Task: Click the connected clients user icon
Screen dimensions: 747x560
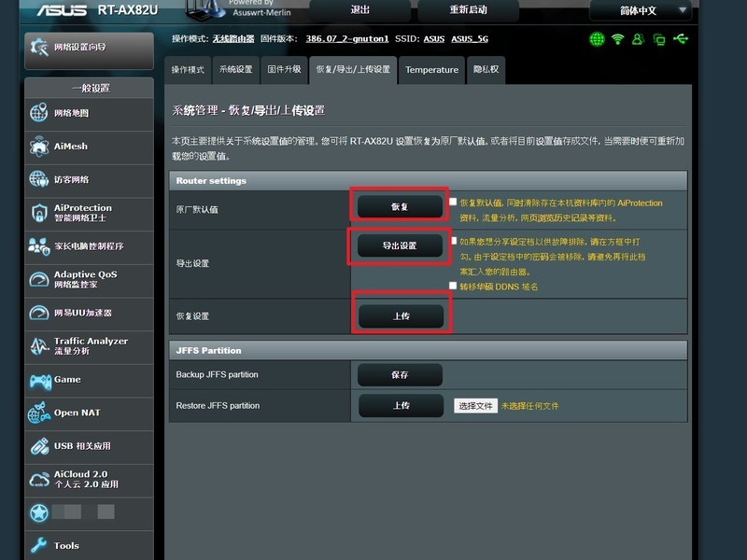Action: pos(638,39)
